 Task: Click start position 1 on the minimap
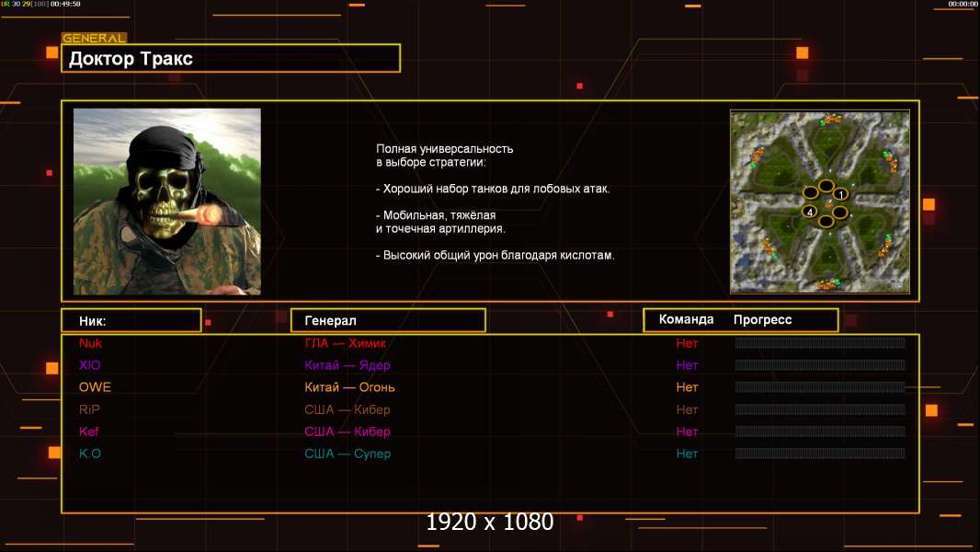coord(840,195)
